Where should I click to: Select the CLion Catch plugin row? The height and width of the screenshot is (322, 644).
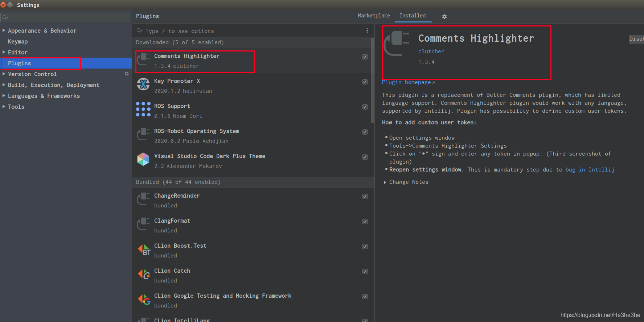(x=252, y=276)
